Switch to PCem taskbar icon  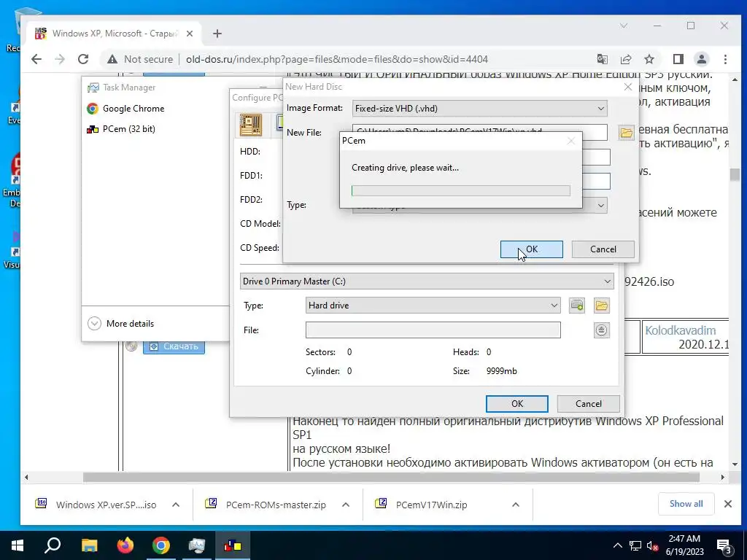coord(233,545)
